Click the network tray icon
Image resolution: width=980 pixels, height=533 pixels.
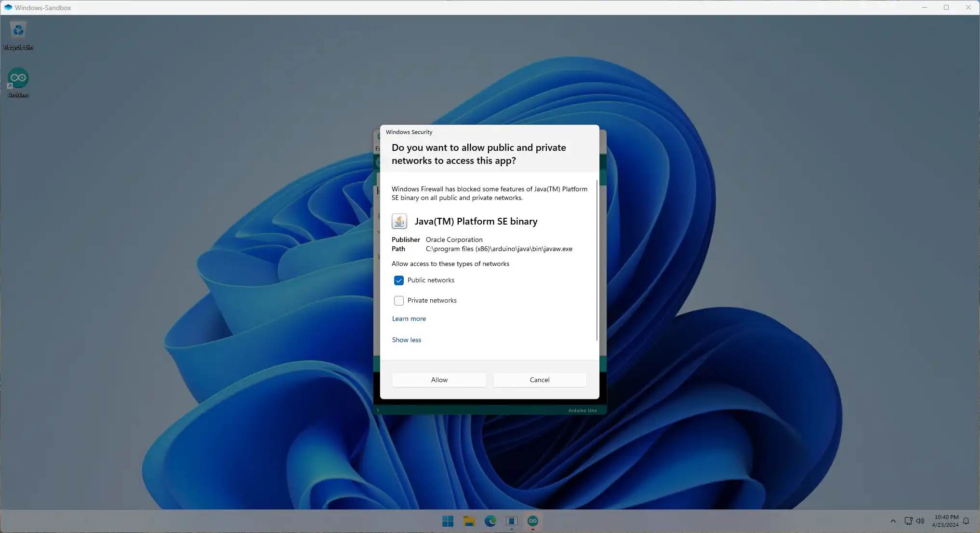(908, 521)
